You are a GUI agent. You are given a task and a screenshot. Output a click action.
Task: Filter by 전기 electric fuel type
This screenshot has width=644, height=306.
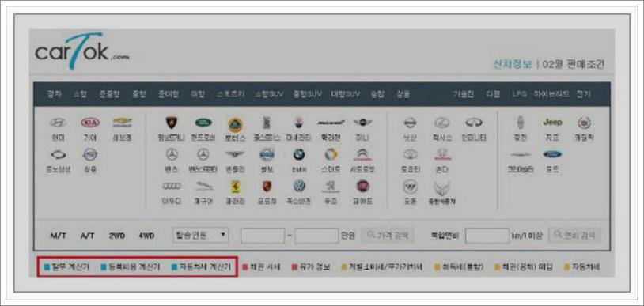(x=584, y=94)
